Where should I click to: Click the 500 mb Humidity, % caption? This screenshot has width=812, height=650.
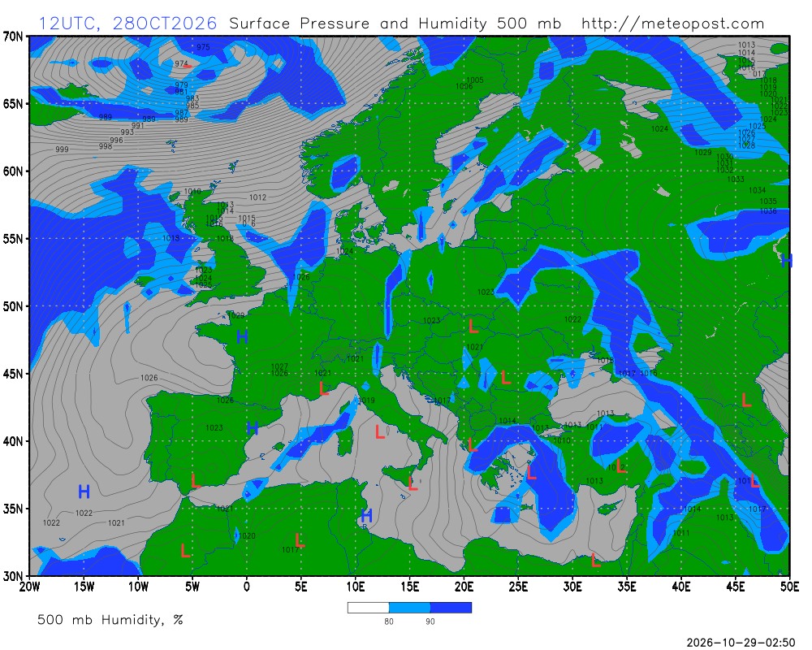pos(110,619)
